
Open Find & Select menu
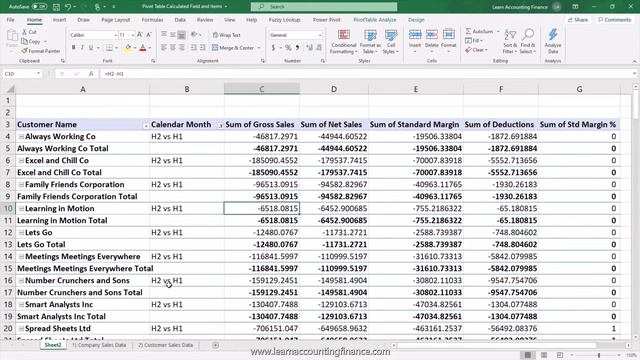pyautogui.click(x=528, y=42)
